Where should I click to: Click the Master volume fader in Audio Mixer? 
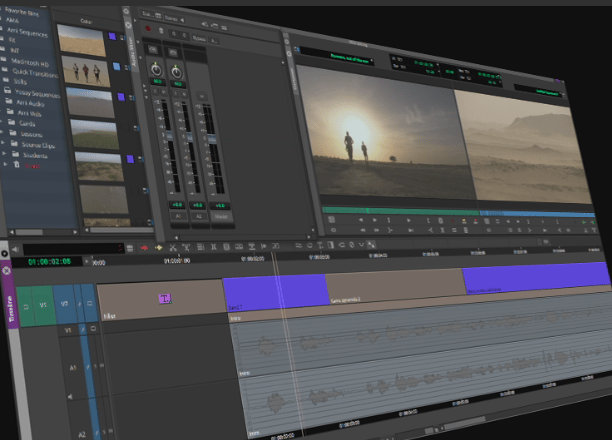(x=212, y=138)
